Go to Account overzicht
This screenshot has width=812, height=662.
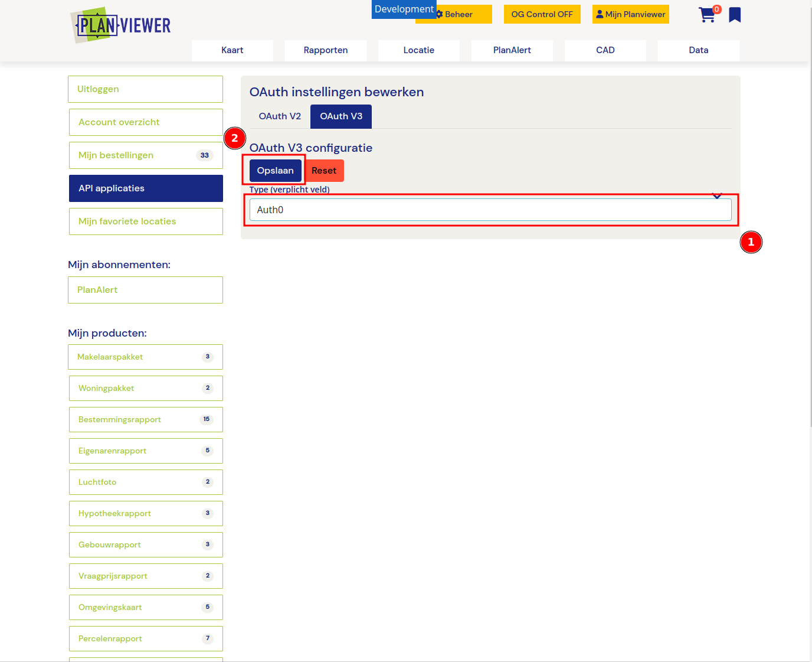pyautogui.click(x=145, y=122)
